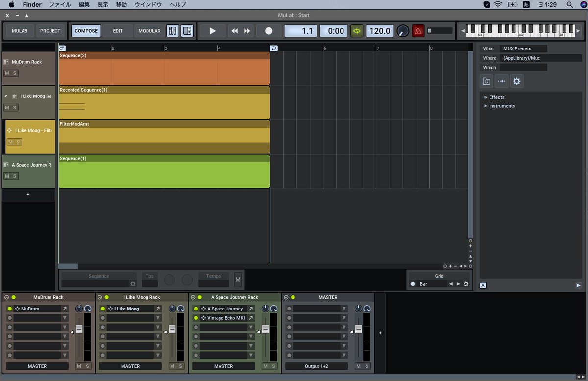Switch to the EDIT view
Screen dimensions: 588x381
[118, 31]
